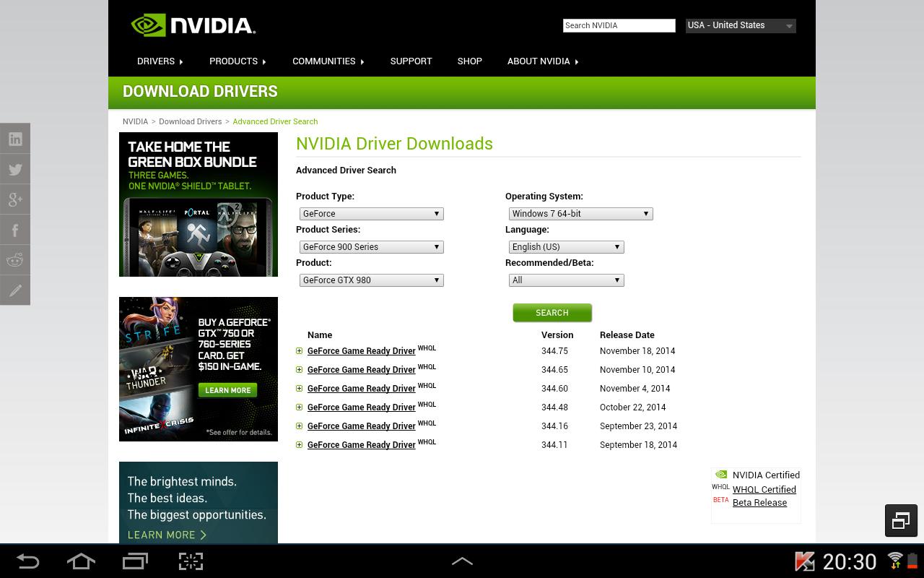
Task: Share page on Facebook sidebar icon
Action: 15,230
